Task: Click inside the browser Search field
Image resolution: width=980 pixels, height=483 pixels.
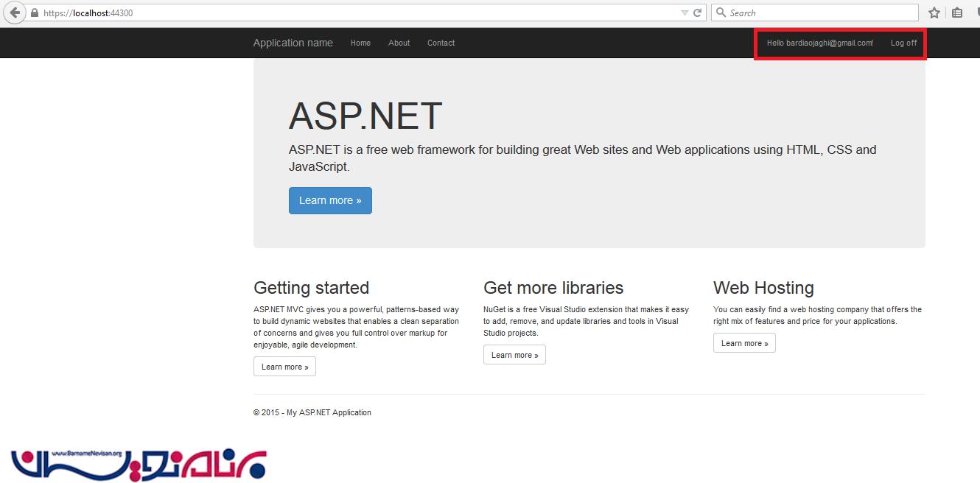Action: pyautogui.click(x=818, y=13)
